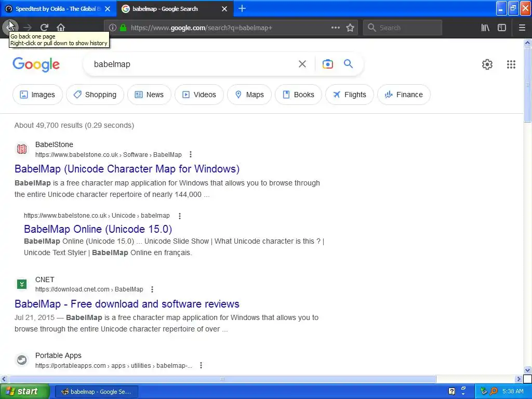
Task: Search by image using camera icon
Action: point(327,64)
